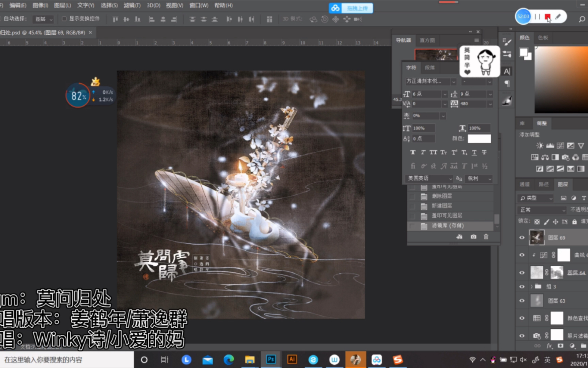Create new document from current state icon
The height and width of the screenshot is (368, 588).
point(459,237)
